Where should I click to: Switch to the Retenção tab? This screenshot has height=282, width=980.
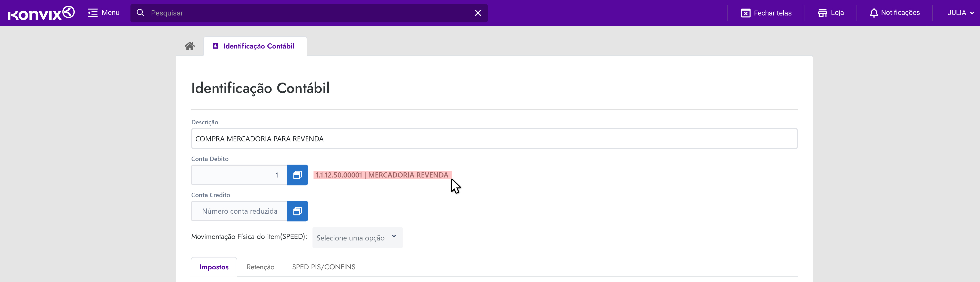(260, 267)
